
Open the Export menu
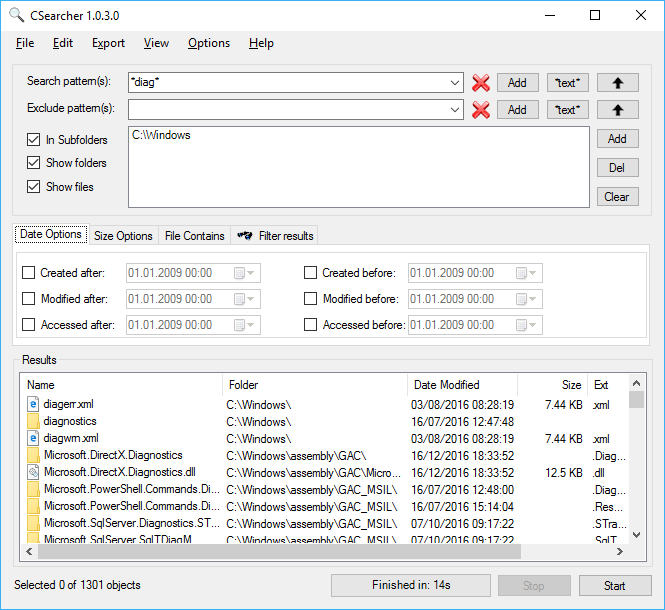108,43
